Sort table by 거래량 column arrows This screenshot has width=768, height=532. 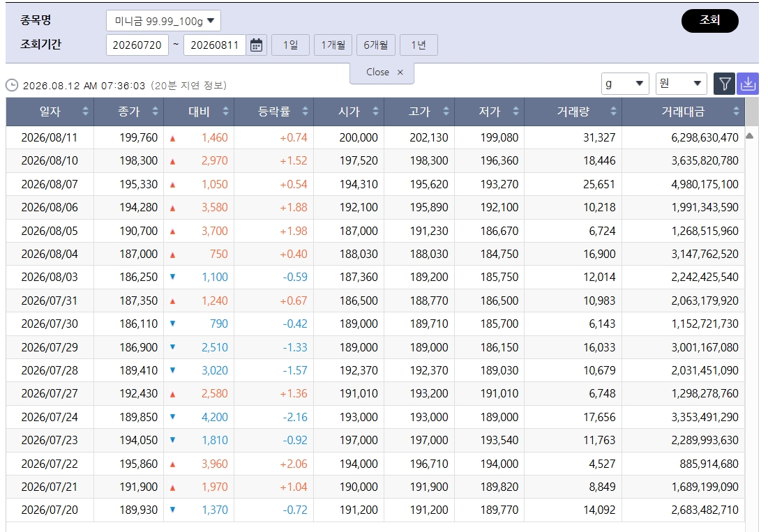[613, 111]
